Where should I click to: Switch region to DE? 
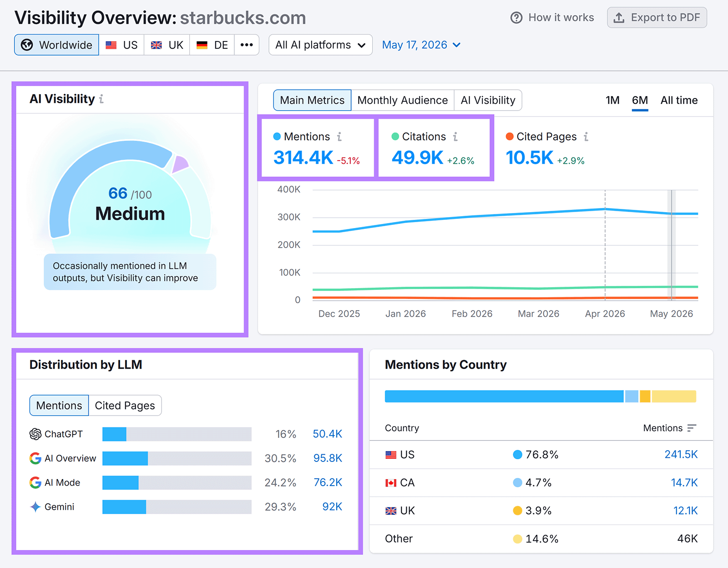tap(212, 45)
